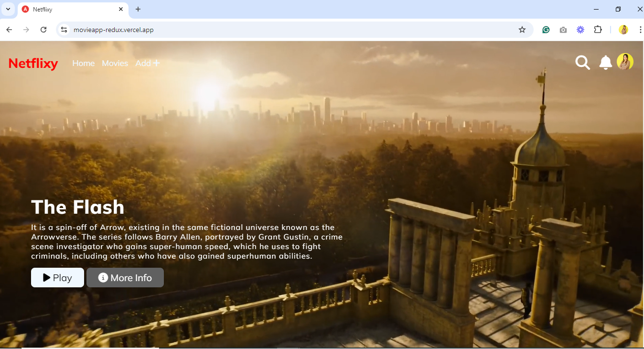Click The Flash title heading

pos(78,207)
